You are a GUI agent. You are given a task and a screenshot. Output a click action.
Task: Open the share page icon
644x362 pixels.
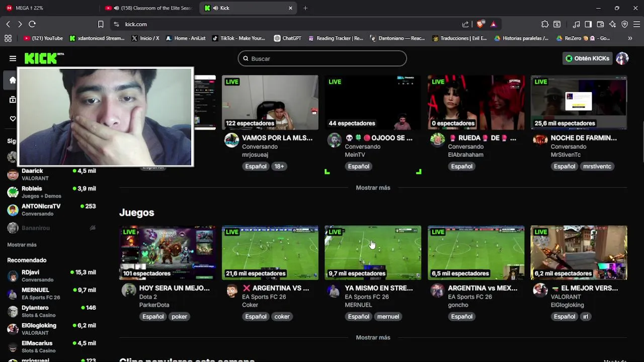coord(465,24)
